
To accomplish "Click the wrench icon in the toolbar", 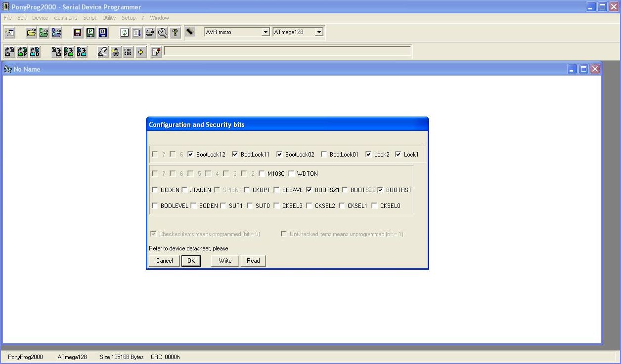I will (x=163, y=33).
